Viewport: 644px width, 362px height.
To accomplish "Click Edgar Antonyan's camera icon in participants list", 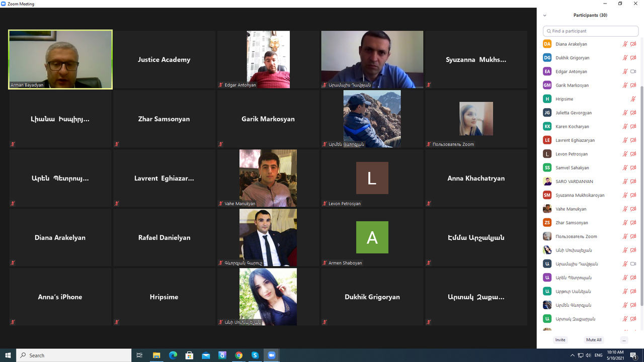I will (x=633, y=71).
